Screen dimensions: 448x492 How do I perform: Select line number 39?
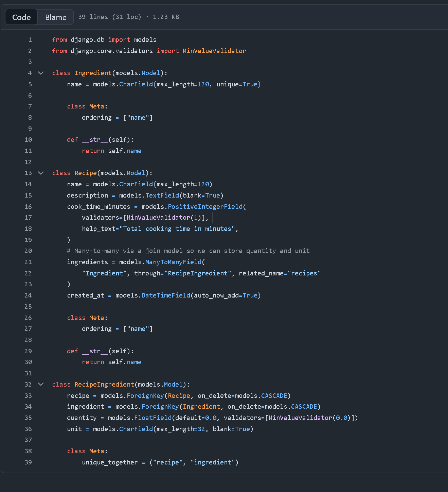pyautogui.click(x=28, y=462)
